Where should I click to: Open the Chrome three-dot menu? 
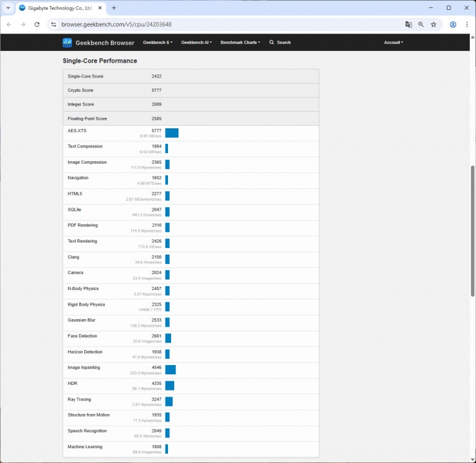[x=467, y=24]
